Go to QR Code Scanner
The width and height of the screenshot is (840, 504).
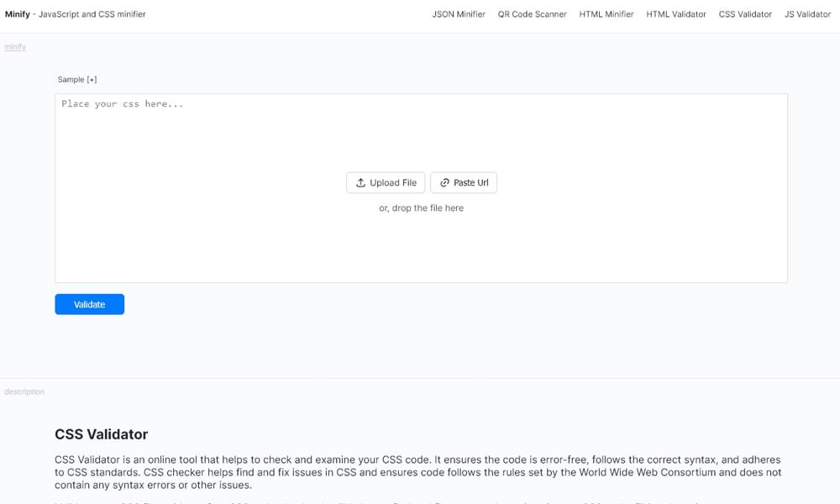pos(532,14)
